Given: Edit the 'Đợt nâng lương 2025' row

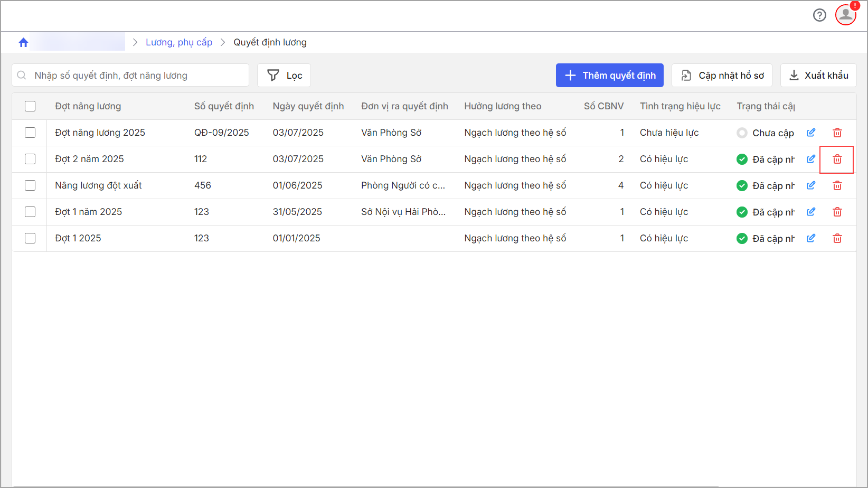Looking at the screenshot, I should point(811,133).
